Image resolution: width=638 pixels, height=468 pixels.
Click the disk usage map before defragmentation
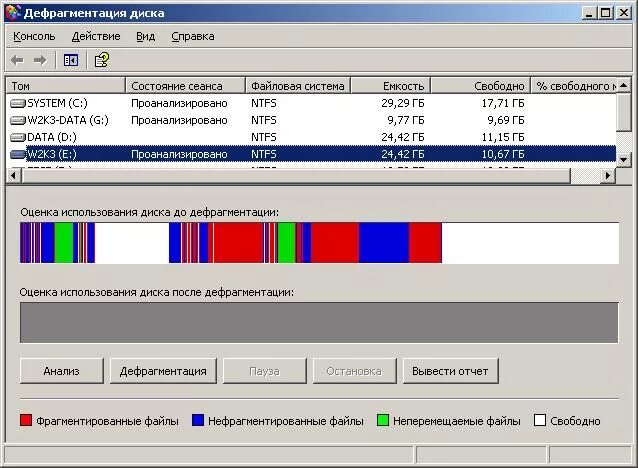[x=319, y=243]
